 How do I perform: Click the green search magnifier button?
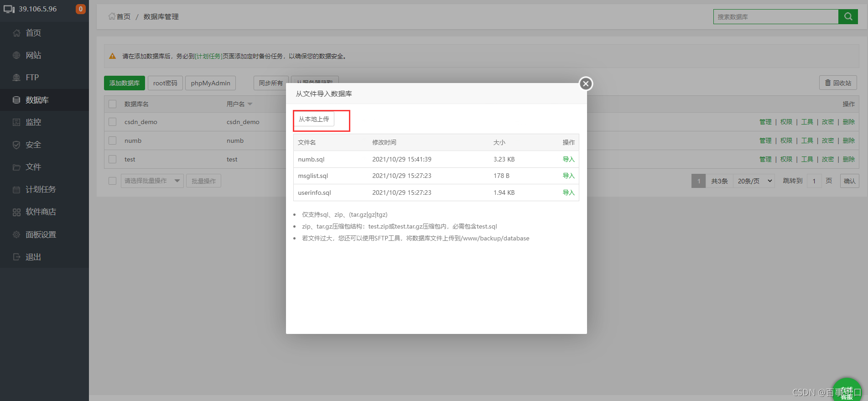coord(848,16)
